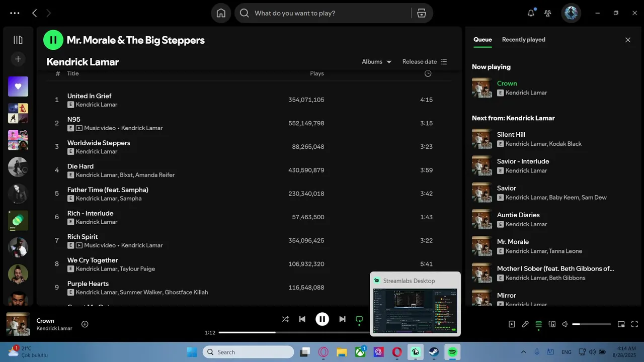Select Silent Hill in the queue
The height and width of the screenshot is (362, 644).
tap(511, 135)
